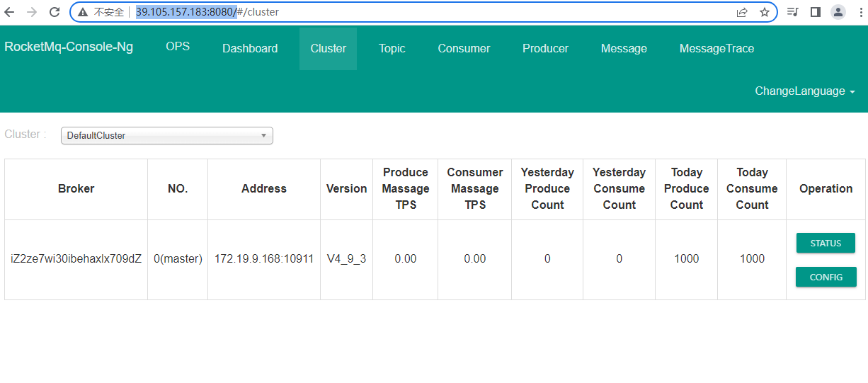View broker STATUS
Image resolution: width=868 pixels, height=383 pixels.
(826, 243)
